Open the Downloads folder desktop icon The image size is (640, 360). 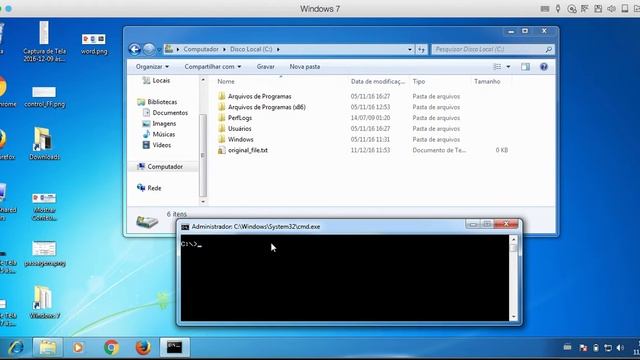(44, 144)
